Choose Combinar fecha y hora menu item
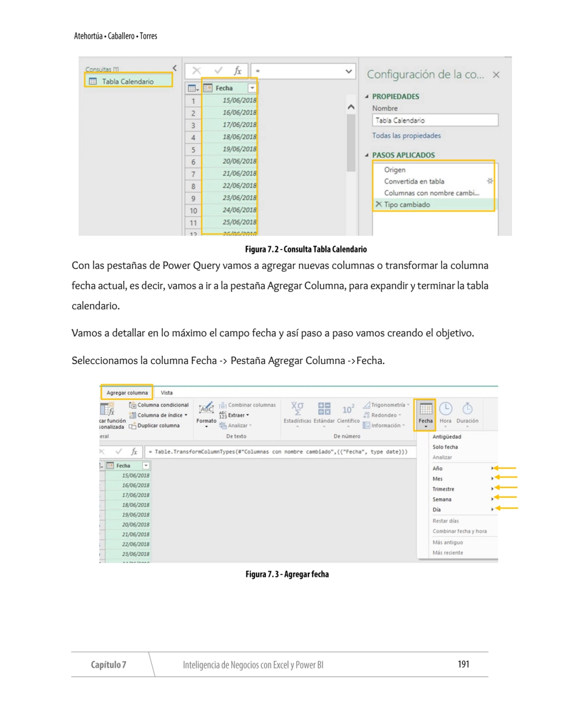This screenshot has height=728, width=563. [x=460, y=531]
